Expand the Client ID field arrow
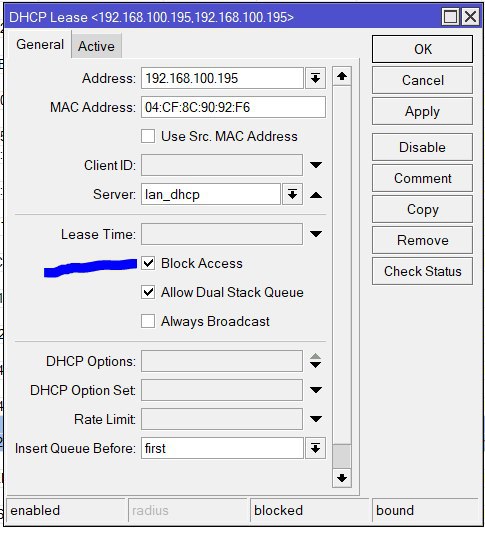 pyautogui.click(x=316, y=165)
